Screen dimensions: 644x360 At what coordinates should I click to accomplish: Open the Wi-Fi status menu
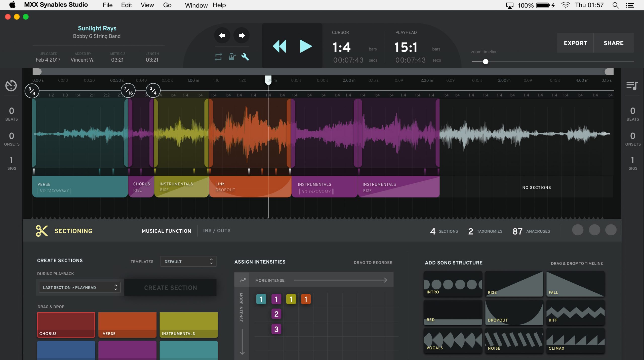click(566, 5)
